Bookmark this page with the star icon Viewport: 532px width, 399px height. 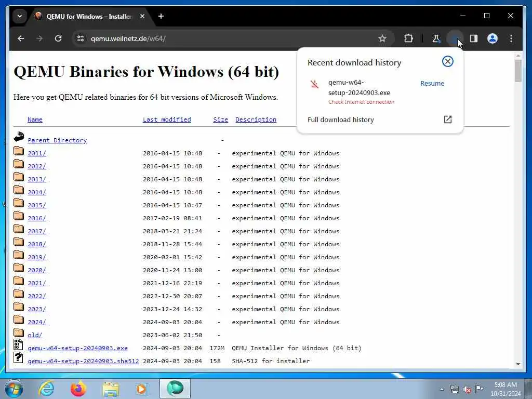(382, 38)
